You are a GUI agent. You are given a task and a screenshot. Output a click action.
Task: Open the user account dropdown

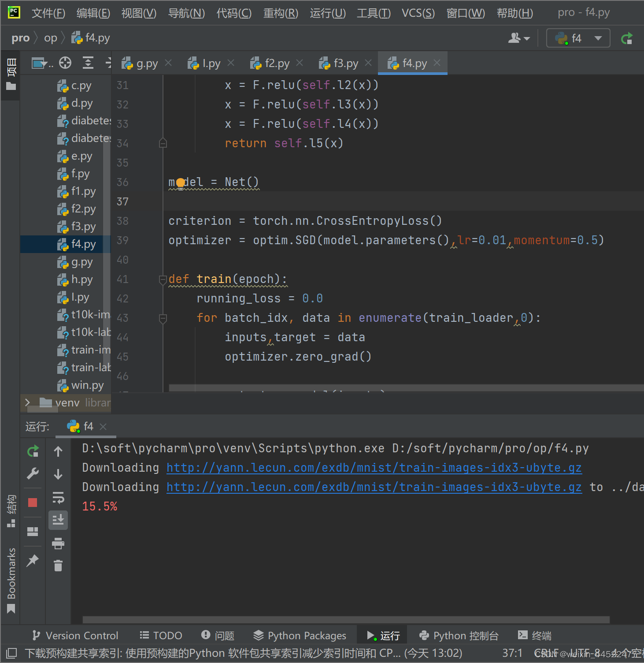tap(519, 38)
